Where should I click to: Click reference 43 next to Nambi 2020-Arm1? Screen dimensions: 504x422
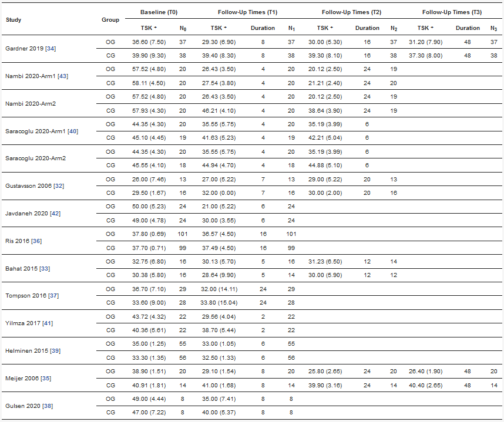coord(62,76)
